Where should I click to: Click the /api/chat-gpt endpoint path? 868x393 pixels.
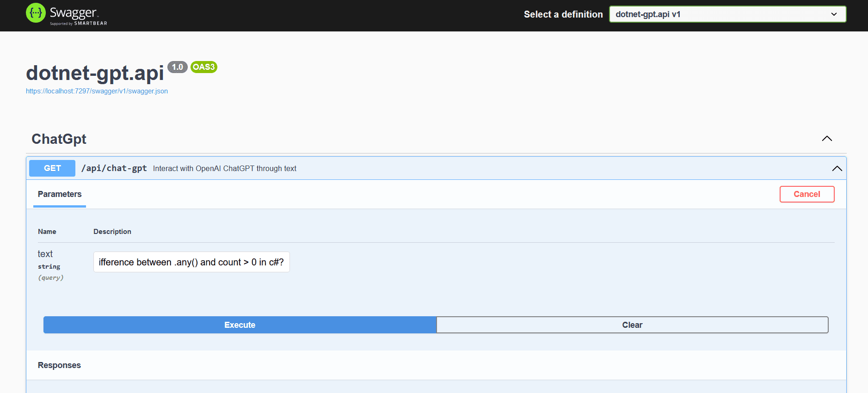(x=114, y=168)
